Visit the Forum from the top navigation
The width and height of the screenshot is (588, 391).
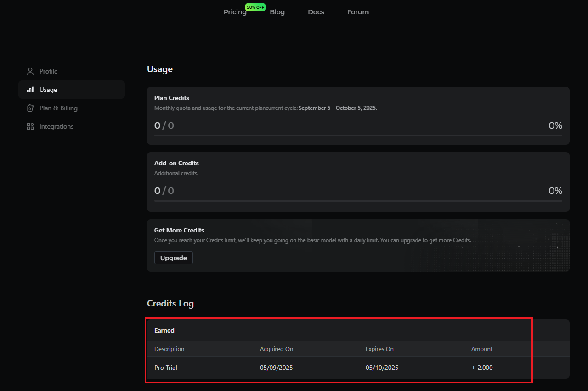tap(358, 12)
